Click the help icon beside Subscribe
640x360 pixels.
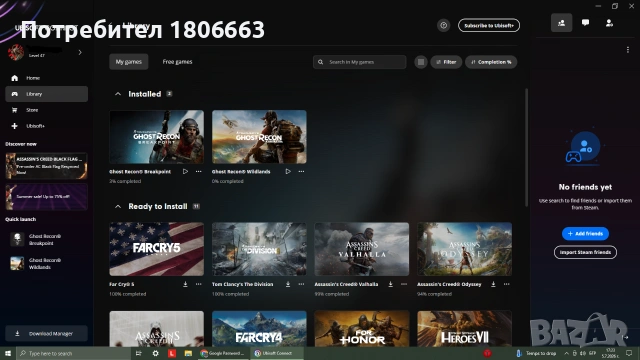444,25
